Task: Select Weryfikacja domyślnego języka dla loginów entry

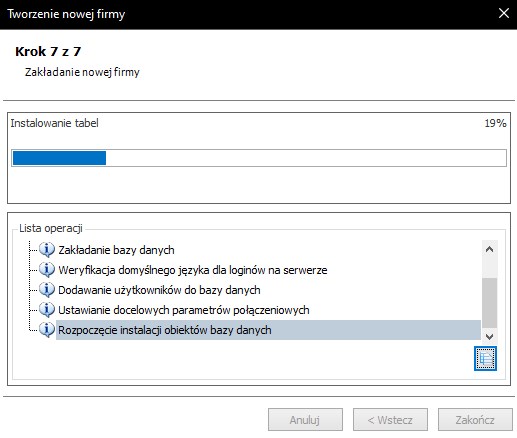Action: [x=193, y=270]
